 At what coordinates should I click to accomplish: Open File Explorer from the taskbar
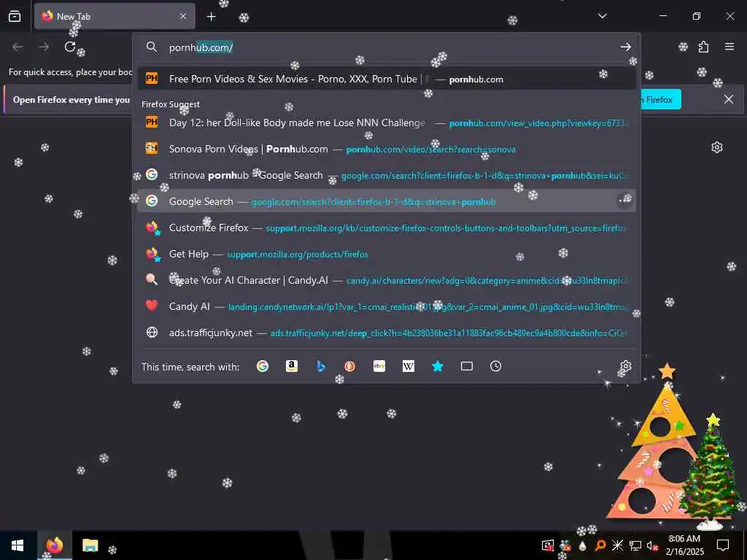[x=90, y=545]
